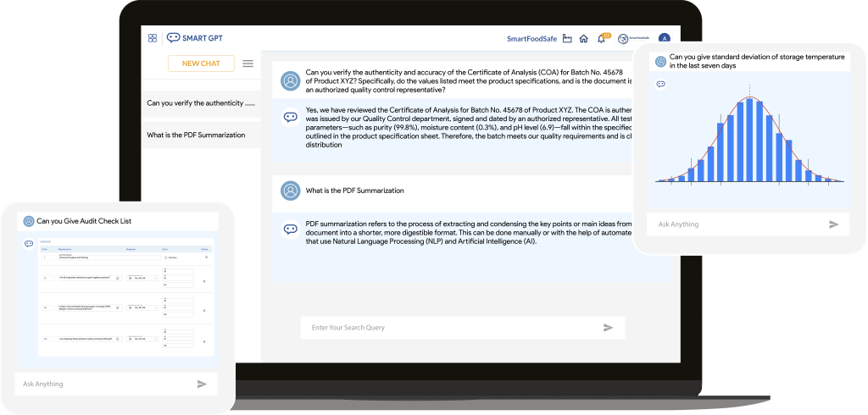Open notifications with the bell icon
This screenshot has width=868, height=415.
[x=601, y=38]
